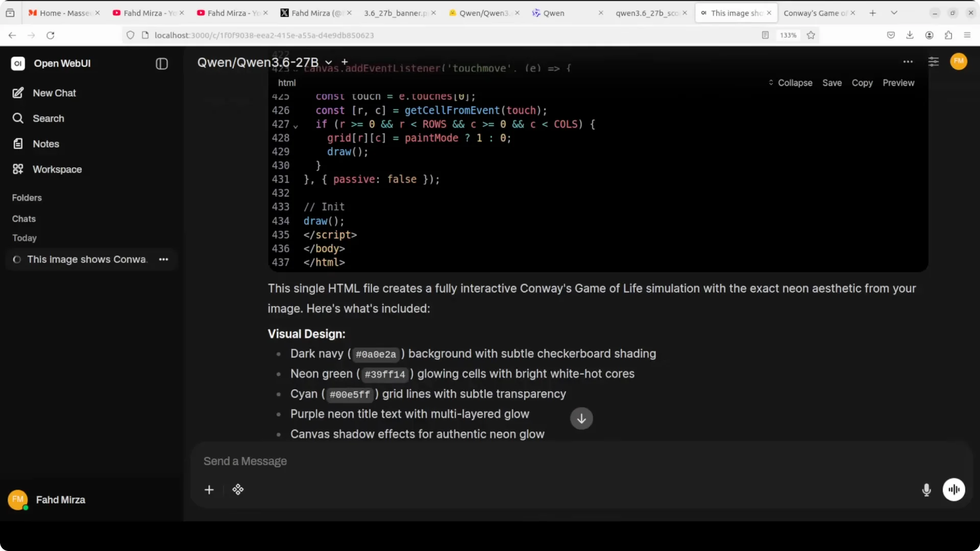Open user FM avatar menu top right
Viewport: 980px width, 551px height.
coord(959,61)
